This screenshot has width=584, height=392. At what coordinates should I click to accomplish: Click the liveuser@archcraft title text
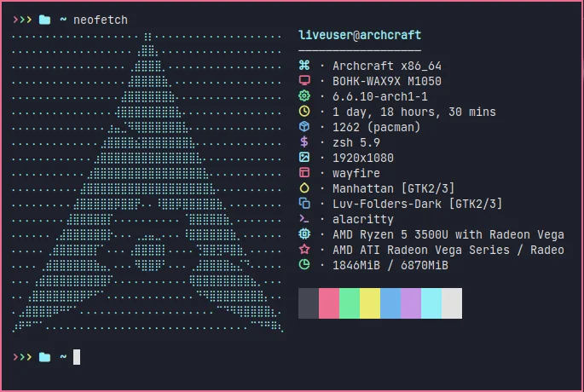[x=360, y=35]
